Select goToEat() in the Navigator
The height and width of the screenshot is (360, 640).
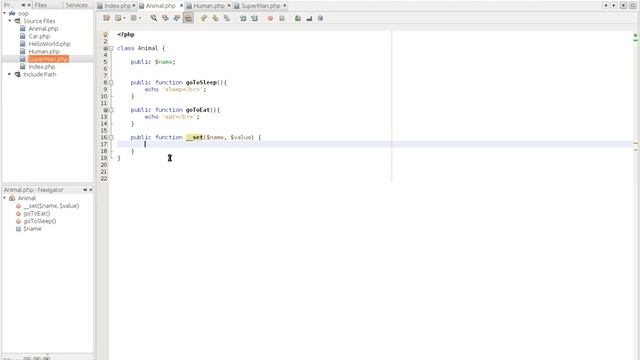[x=37, y=213]
